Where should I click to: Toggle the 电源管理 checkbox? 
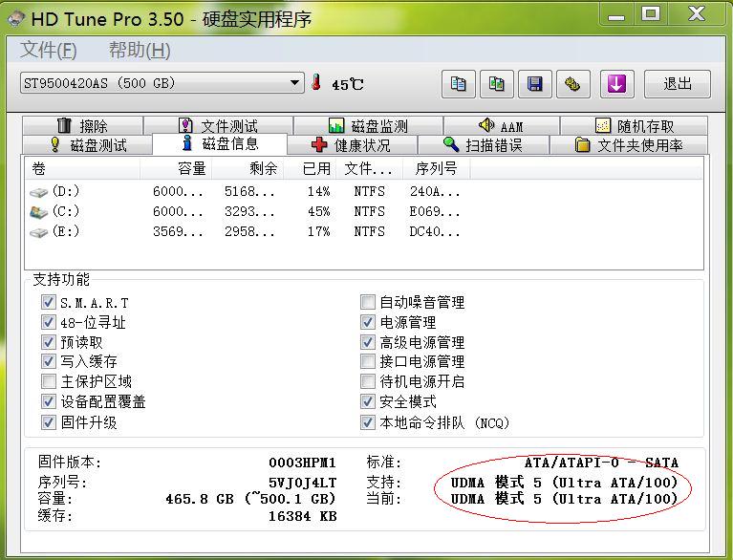point(367,322)
